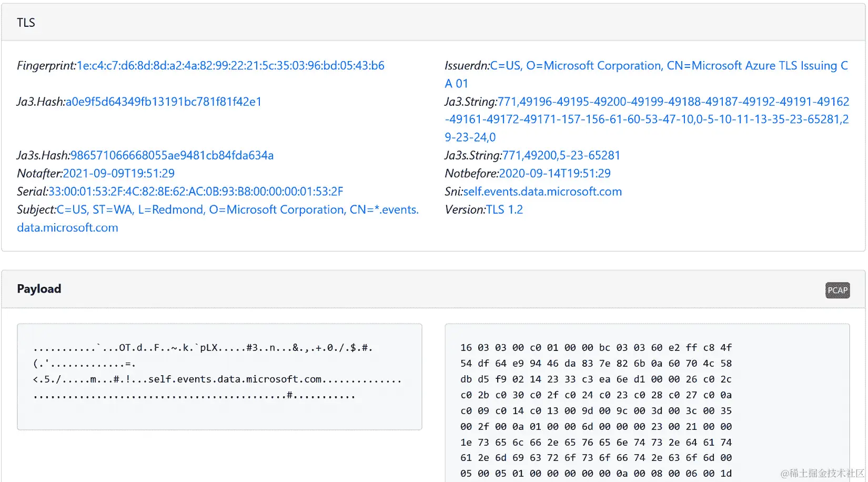Click the Sni field label
The height and width of the screenshot is (482, 868).
(453, 191)
